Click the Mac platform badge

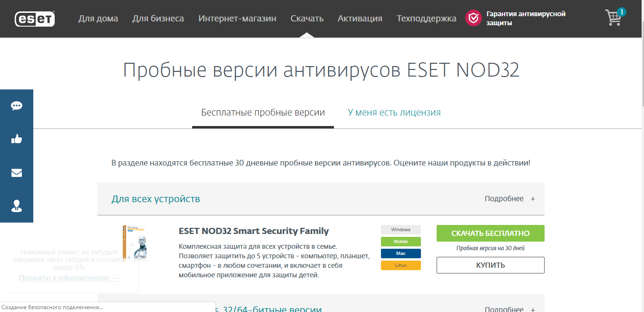pos(401,253)
